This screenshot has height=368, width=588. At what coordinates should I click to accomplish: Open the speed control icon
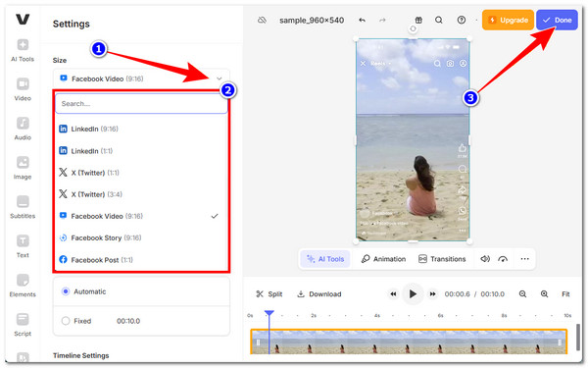503,259
